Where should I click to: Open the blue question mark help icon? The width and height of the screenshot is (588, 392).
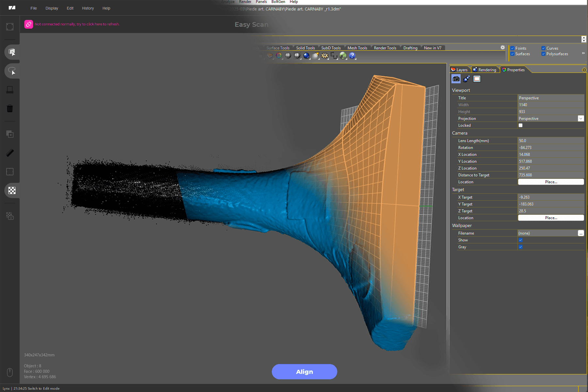352,56
